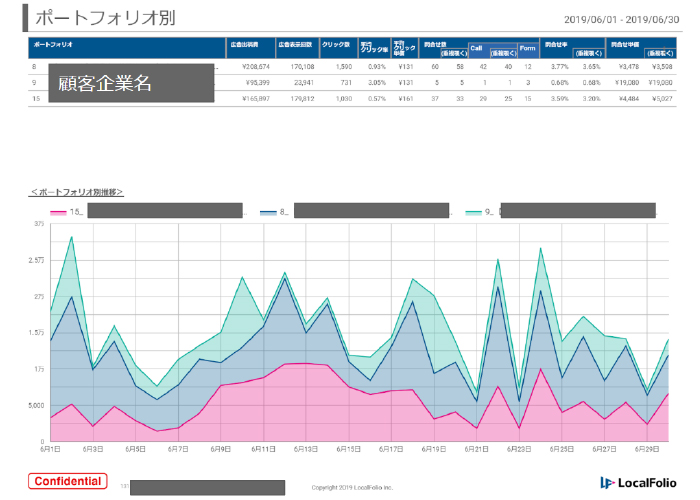The image size is (700, 500).
Task: Click the ¥5,027 inquiry cost cell
Action: [x=662, y=99]
